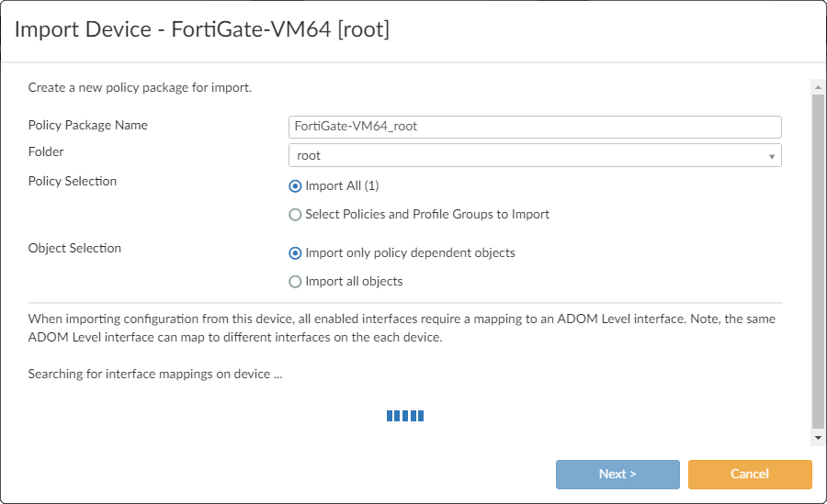827x504 pixels.
Task: Choose Select Policies and Profile Groups to Import
Action: [295, 215]
